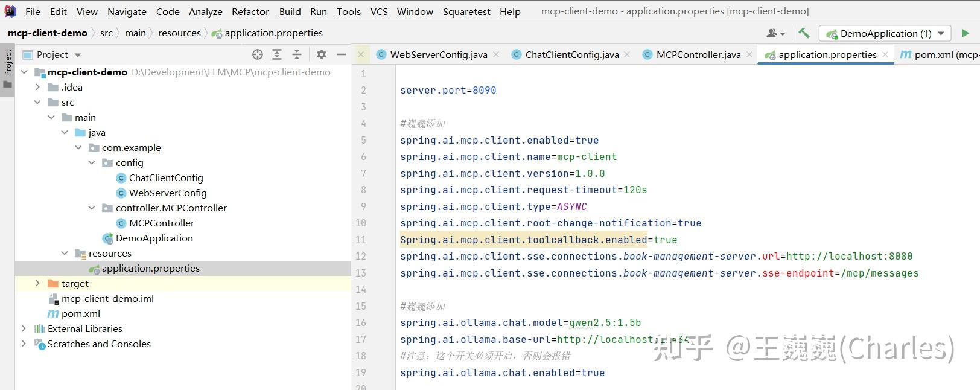The image size is (980, 390).
Task: Close the ChatClientConfig.java tab
Action: (627, 54)
